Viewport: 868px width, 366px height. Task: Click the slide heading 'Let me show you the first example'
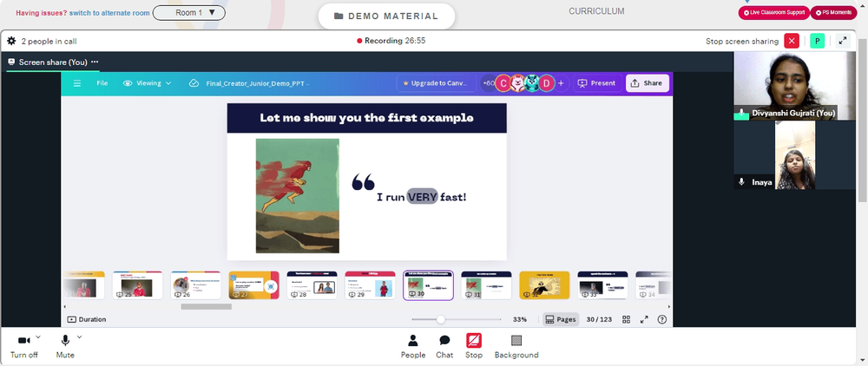click(366, 118)
